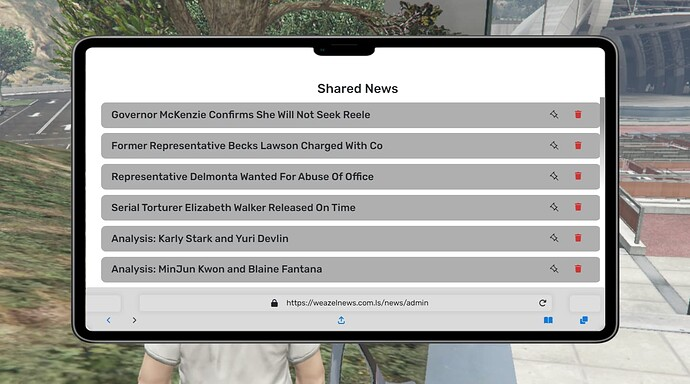Pin the Becks Lawson article
Viewport: 690px width, 384px height.
(x=554, y=145)
